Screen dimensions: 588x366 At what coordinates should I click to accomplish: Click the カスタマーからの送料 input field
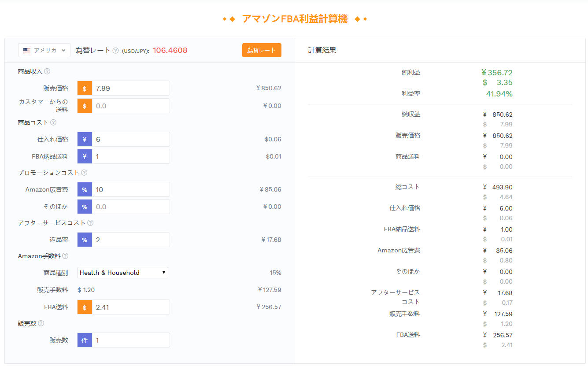131,106
